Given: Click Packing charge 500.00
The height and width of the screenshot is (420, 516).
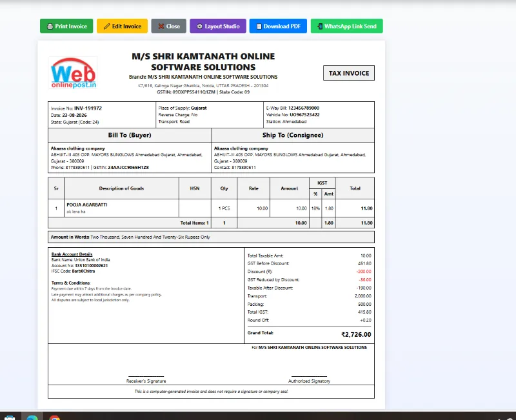Looking at the screenshot, I should [x=364, y=305].
